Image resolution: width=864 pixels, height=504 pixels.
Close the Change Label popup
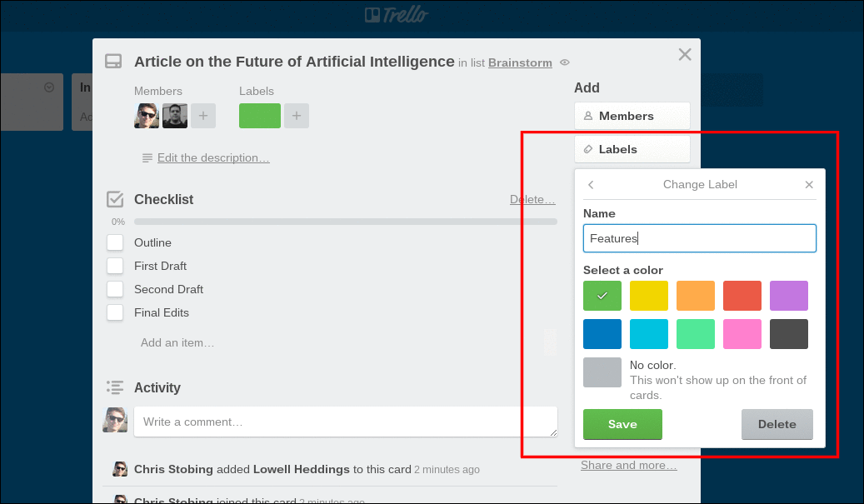[x=809, y=185]
